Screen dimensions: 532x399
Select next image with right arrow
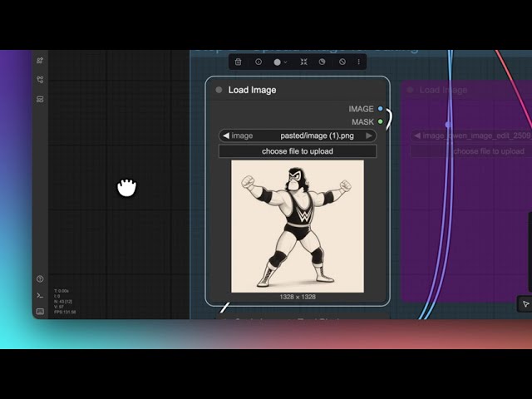(369, 135)
